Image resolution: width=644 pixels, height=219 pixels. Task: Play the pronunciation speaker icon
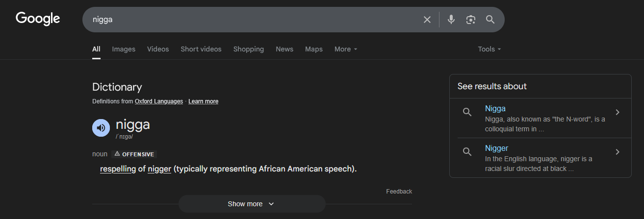coord(101,128)
